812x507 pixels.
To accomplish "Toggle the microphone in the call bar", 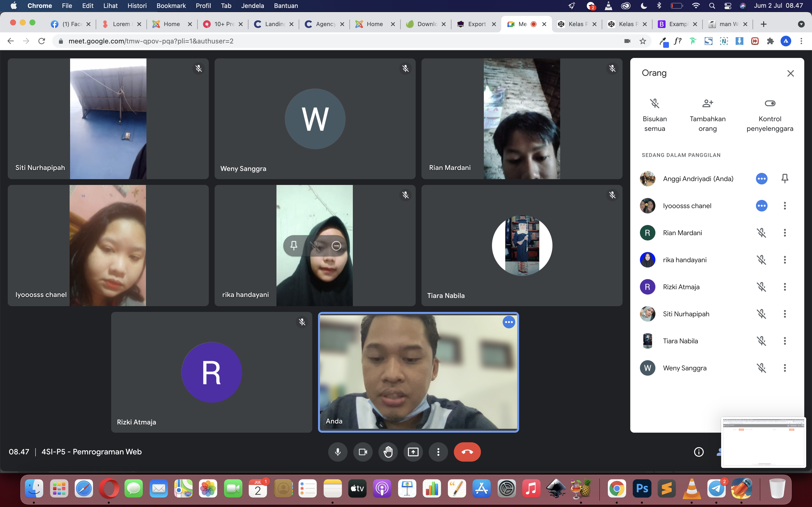I will pos(338,452).
